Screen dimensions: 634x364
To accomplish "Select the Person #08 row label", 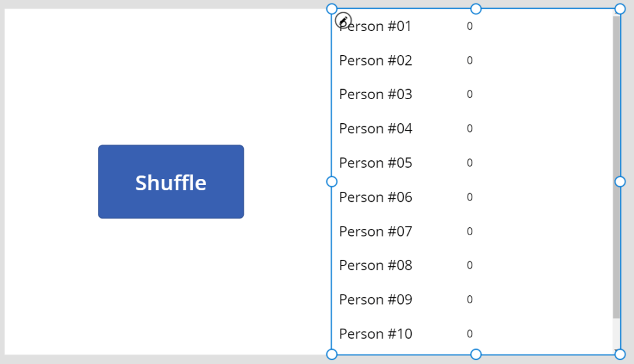I will [x=375, y=266].
